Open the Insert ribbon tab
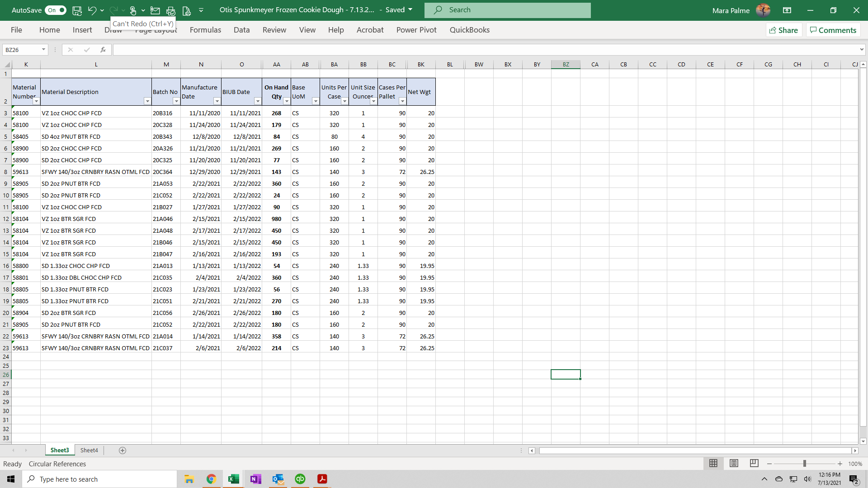 (x=82, y=30)
